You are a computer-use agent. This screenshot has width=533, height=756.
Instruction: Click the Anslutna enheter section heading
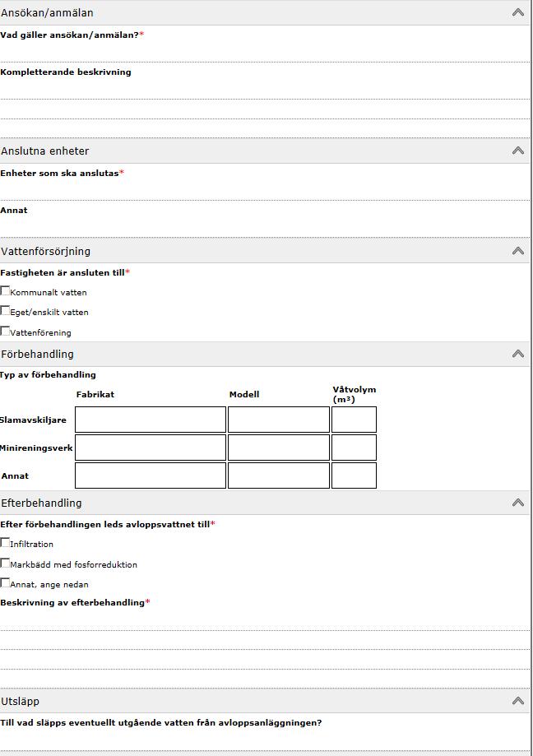pos(45,151)
